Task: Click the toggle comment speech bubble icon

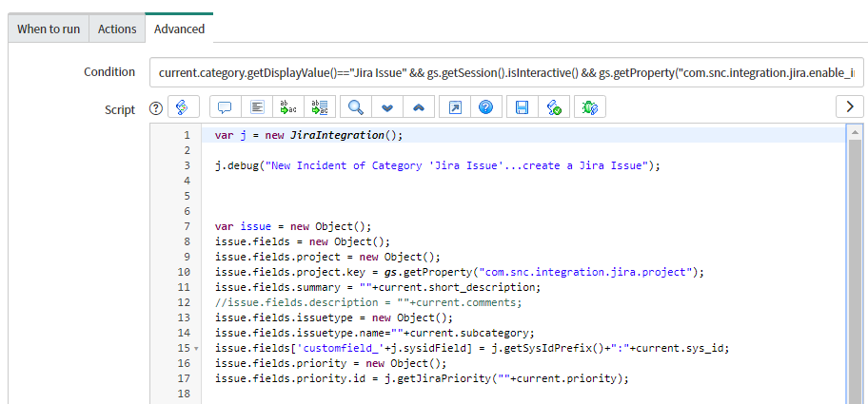Action: pos(225,106)
